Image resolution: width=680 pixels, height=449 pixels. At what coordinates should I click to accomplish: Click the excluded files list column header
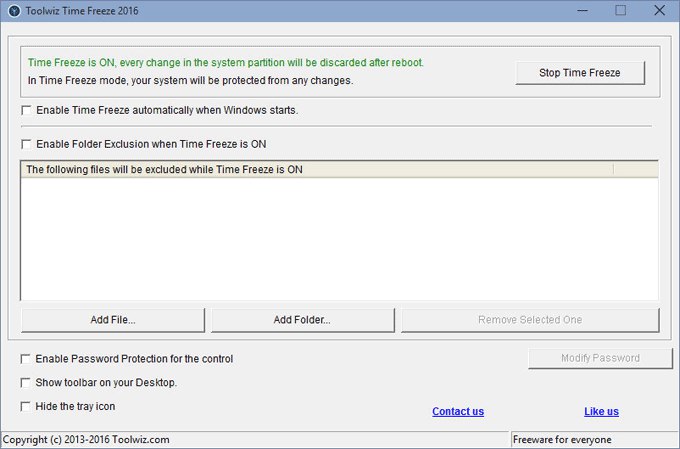pos(317,170)
